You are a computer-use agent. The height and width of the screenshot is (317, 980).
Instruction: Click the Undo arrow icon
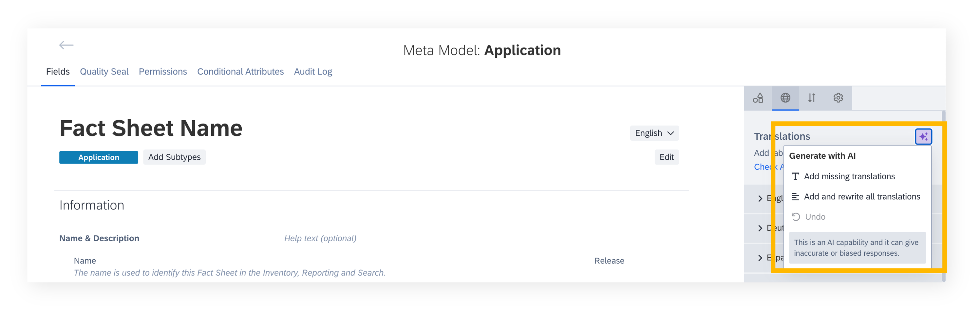796,217
